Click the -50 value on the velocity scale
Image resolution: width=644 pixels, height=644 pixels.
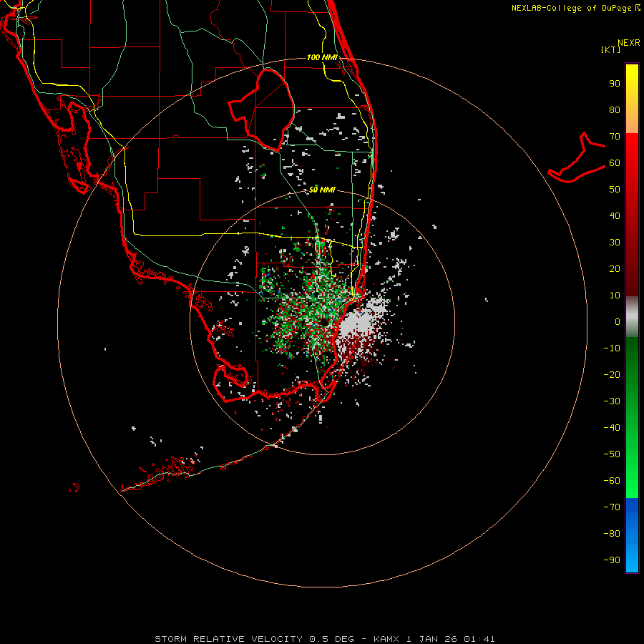pyautogui.click(x=612, y=454)
